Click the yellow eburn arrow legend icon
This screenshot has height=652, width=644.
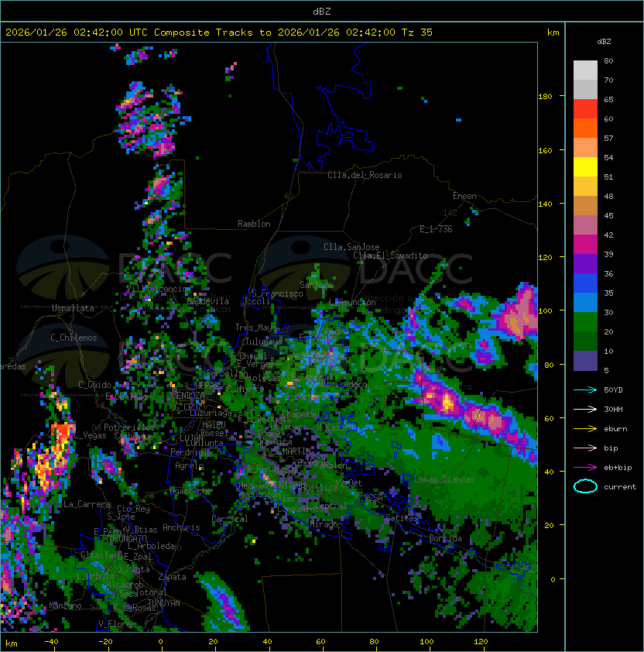(585, 429)
